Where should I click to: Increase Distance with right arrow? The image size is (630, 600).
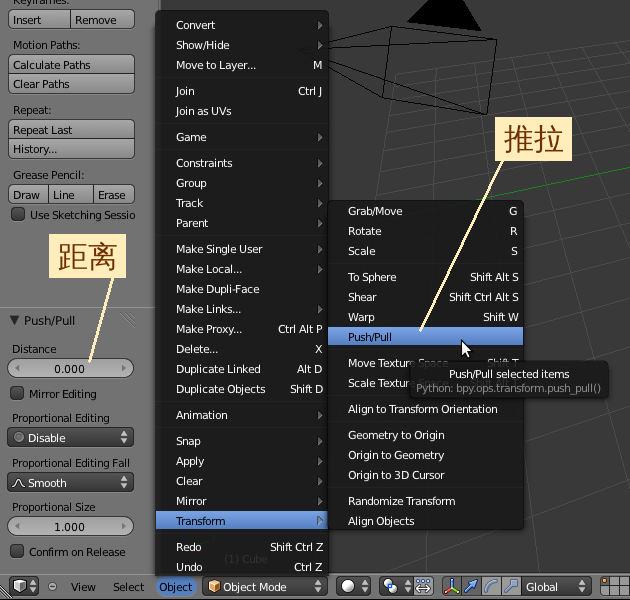coord(124,368)
